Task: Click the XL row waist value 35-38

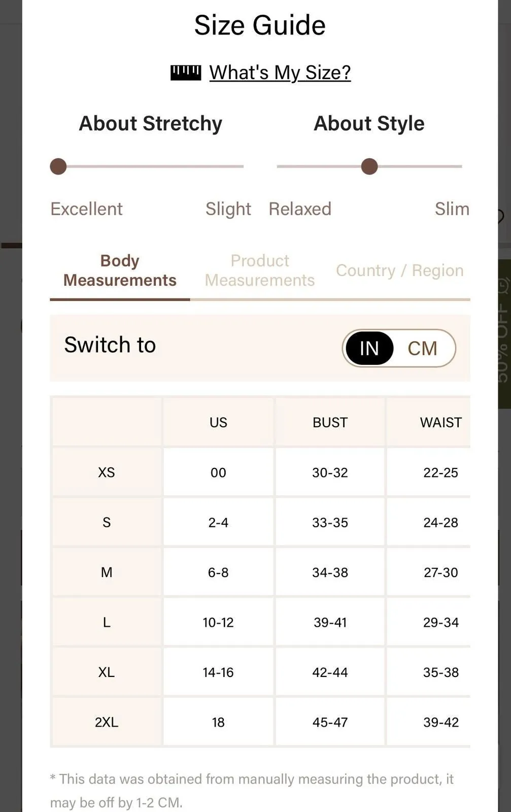Action: pos(441,672)
